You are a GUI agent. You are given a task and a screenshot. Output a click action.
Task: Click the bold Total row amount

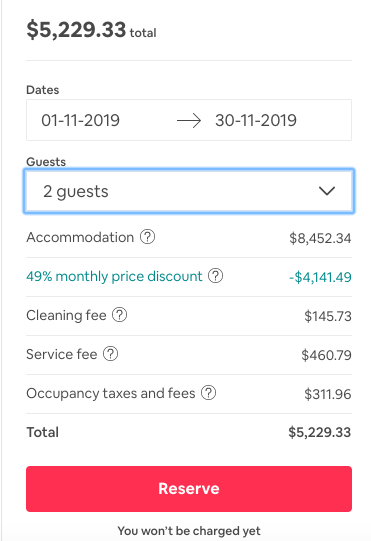320,432
